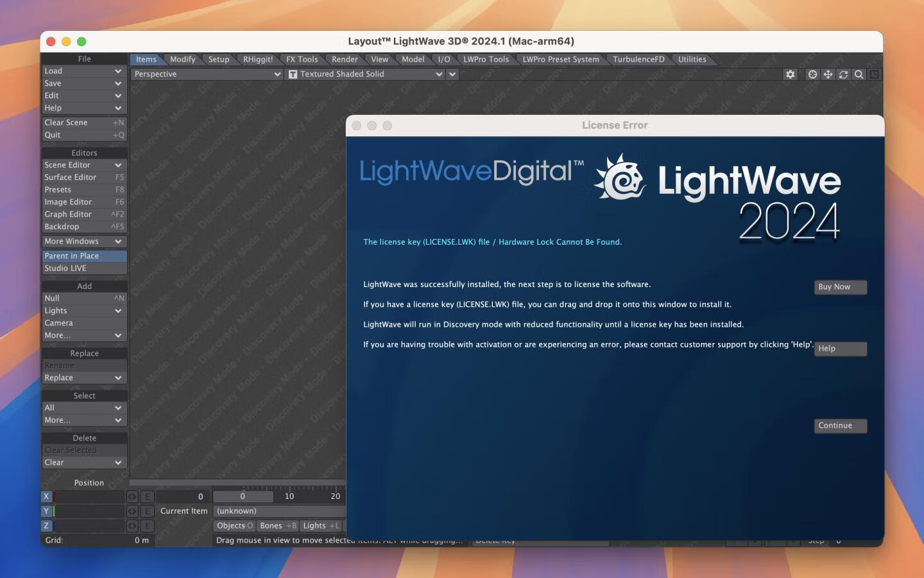Image resolution: width=924 pixels, height=578 pixels.
Task: Click Buy Now in License Error dialog
Action: [x=841, y=287]
